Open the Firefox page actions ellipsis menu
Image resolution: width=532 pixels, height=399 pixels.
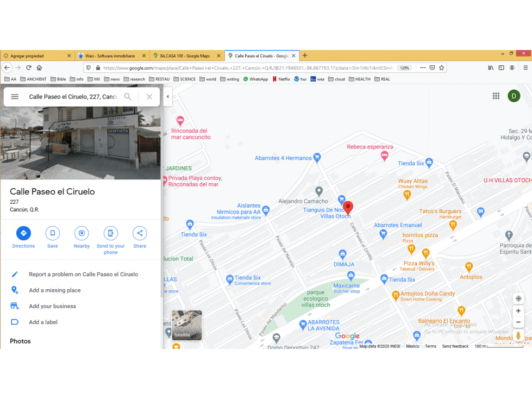(x=423, y=68)
